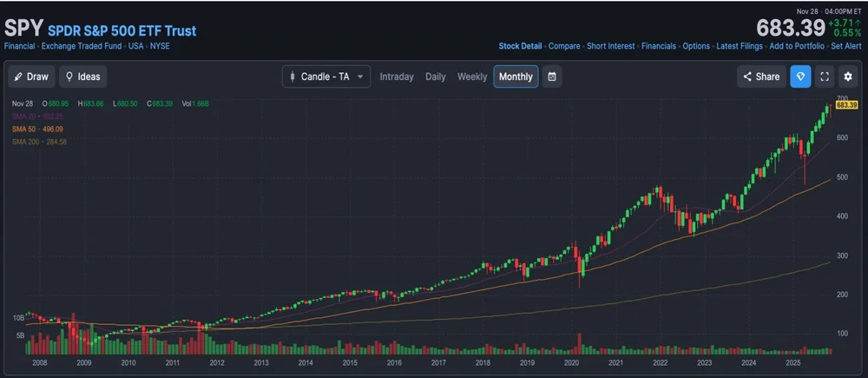
Task: Click the 2025 label on the time axis
Action: pyautogui.click(x=792, y=363)
